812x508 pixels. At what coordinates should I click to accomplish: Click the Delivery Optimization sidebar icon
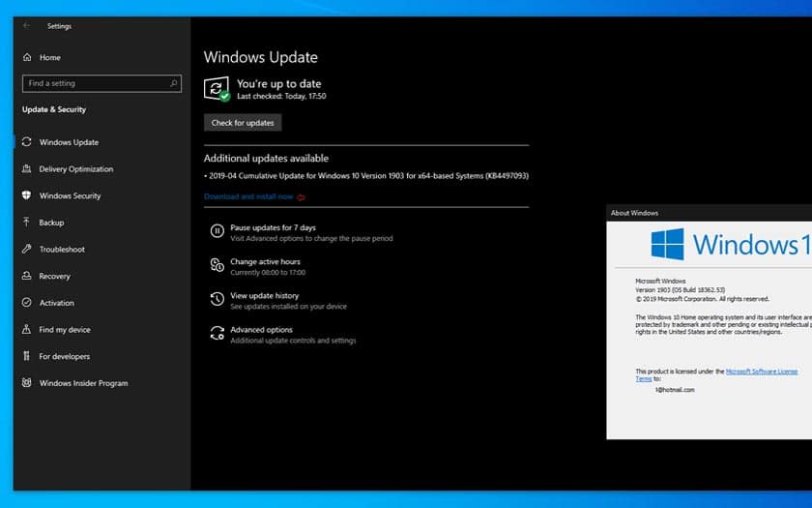pyautogui.click(x=27, y=169)
